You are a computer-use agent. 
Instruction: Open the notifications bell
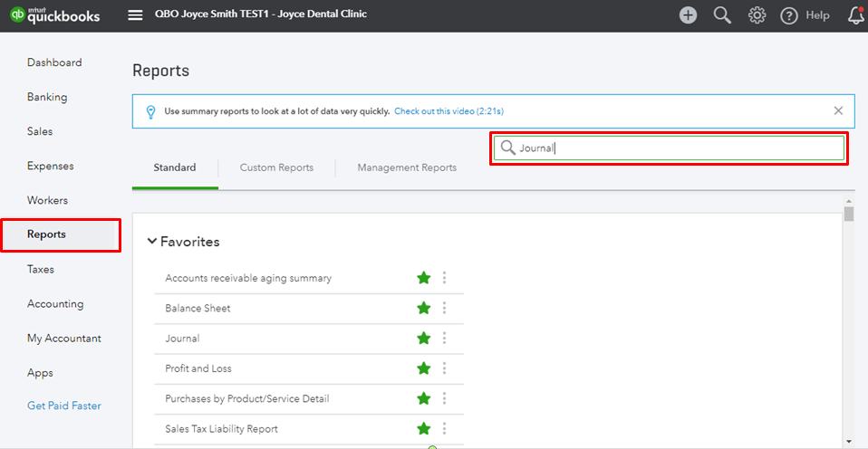point(855,15)
